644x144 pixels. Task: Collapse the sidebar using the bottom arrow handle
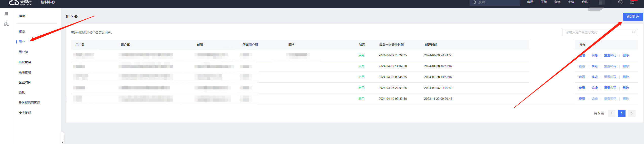click(x=62, y=142)
